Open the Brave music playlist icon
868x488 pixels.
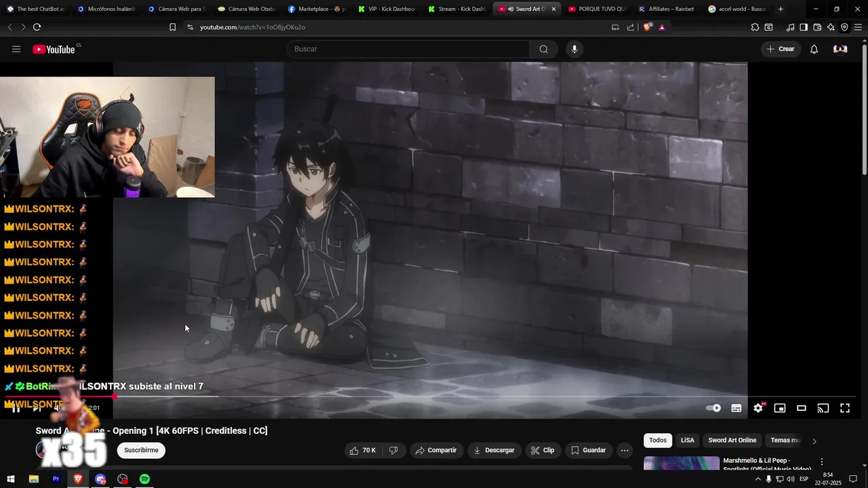[x=790, y=27]
